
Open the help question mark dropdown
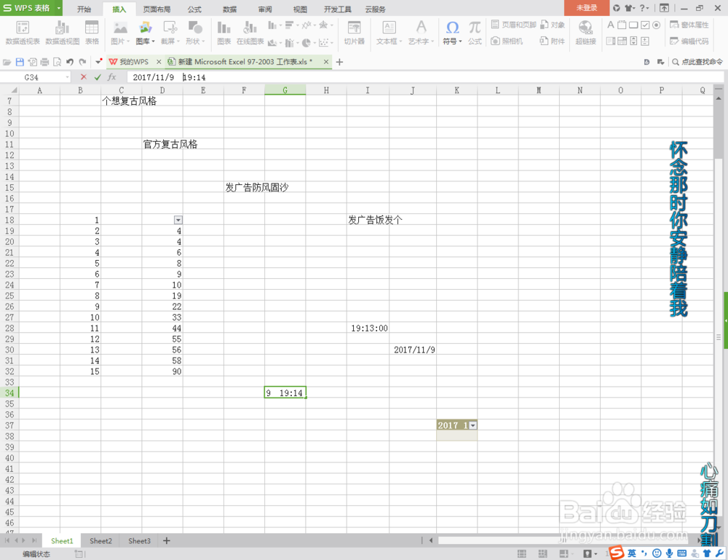tap(644, 8)
